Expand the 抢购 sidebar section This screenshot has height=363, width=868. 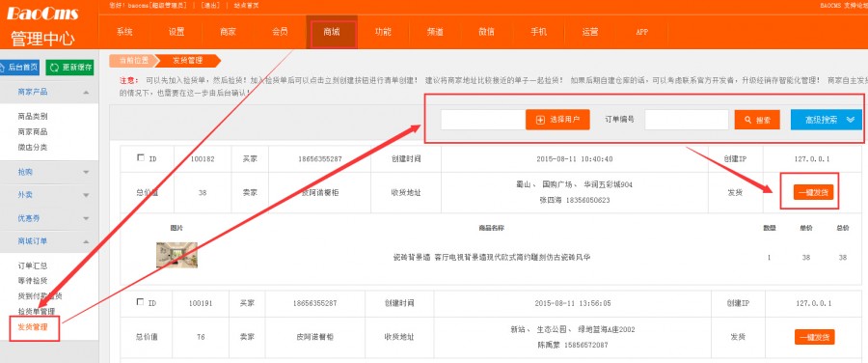point(86,173)
